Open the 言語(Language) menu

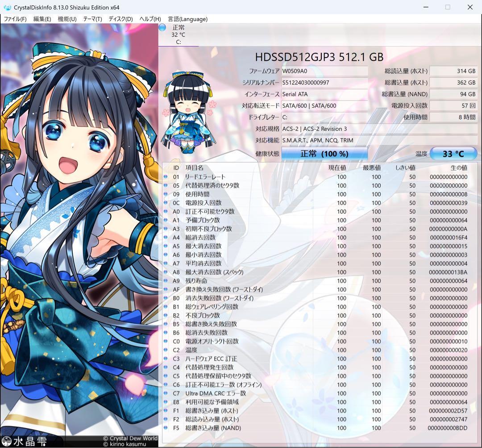click(187, 19)
